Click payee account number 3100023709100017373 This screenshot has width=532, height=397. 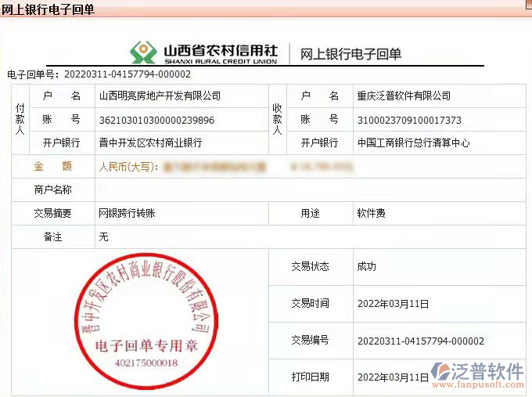(x=409, y=120)
